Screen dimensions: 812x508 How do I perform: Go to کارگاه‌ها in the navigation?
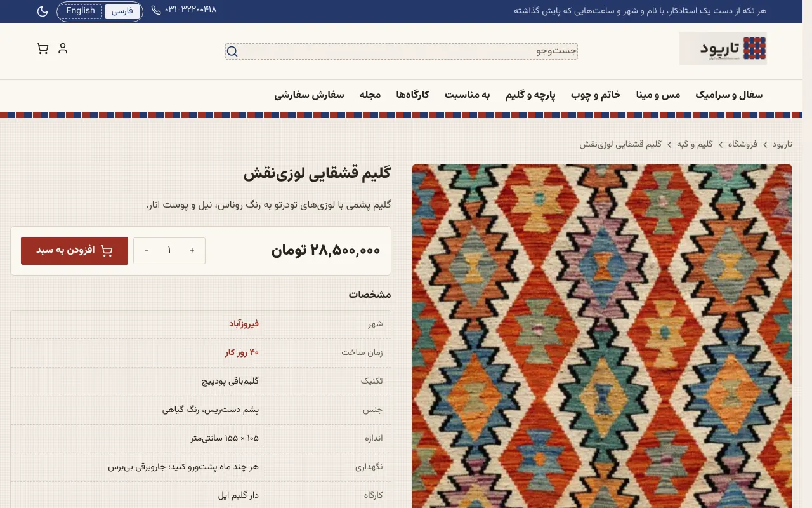click(412, 95)
